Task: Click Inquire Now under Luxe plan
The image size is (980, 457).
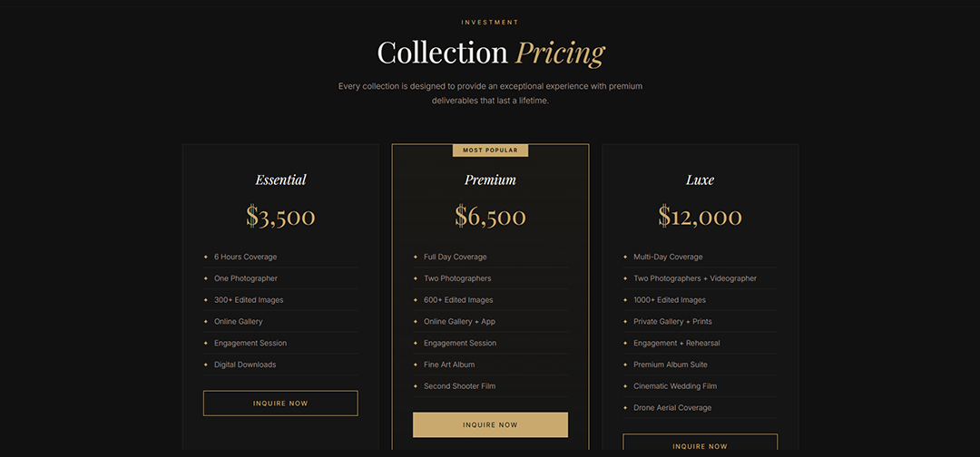Action: (x=700, y=444)
